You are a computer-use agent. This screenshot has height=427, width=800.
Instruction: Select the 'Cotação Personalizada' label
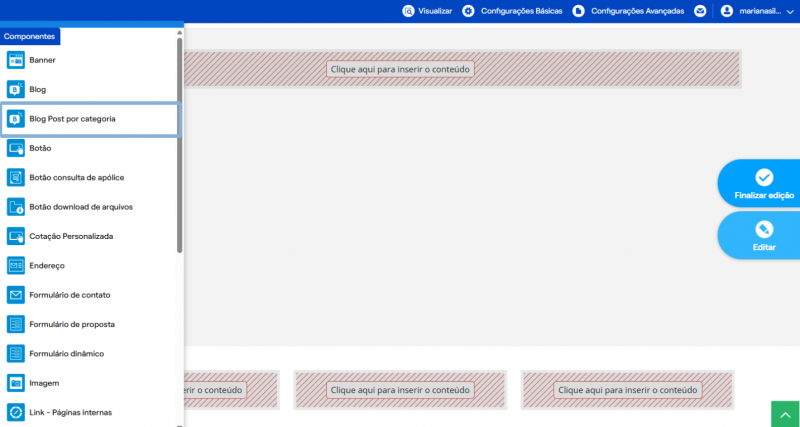(71, 236)
